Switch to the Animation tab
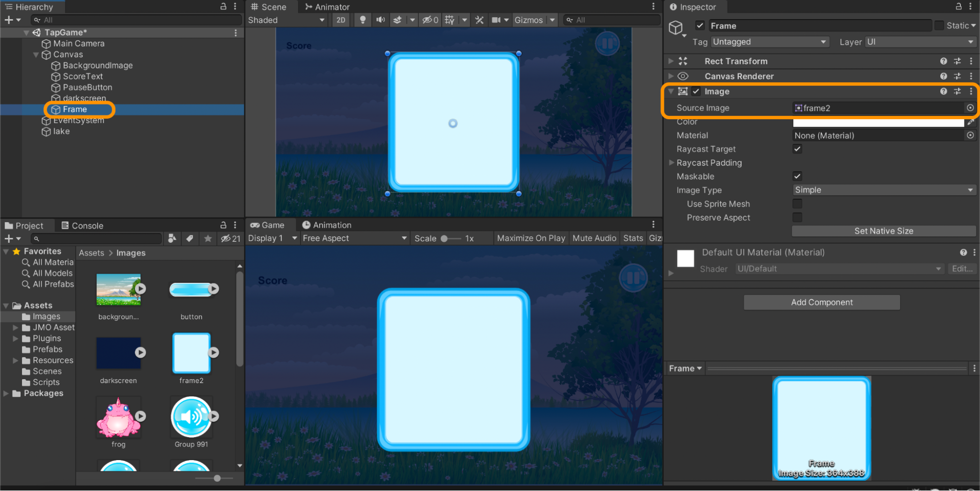Viewport: 980px width, 491px height. click(327, 225)
